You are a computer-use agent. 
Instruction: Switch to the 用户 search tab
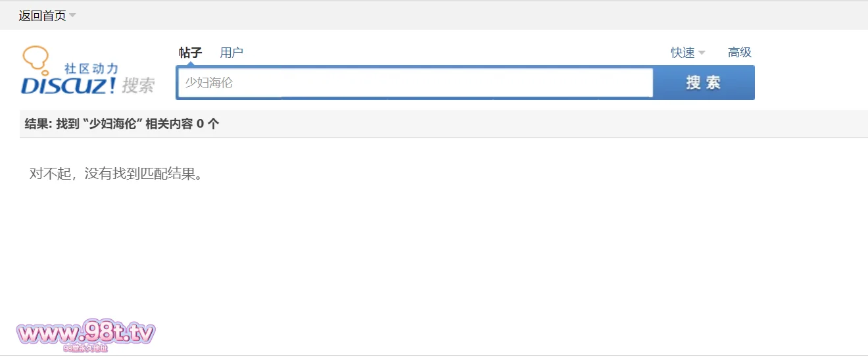(x=231, y=53)
